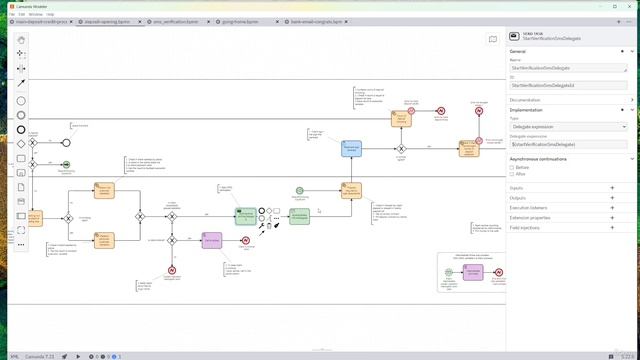
Task: Open the Edit menu
Action: [x=22, y=14]
